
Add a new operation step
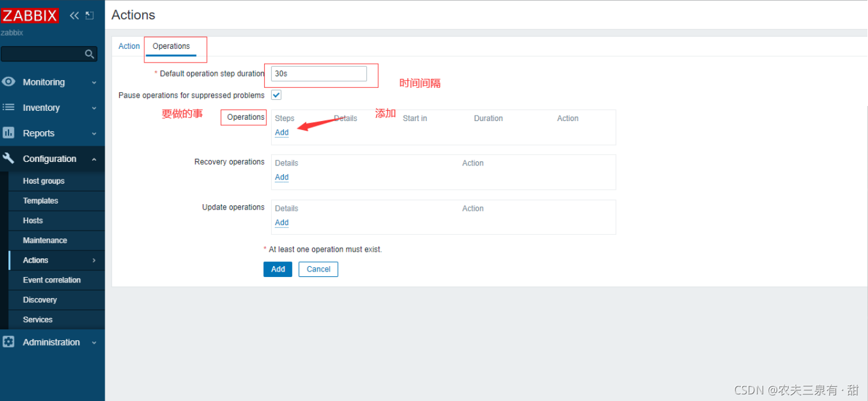coord(282,132)
